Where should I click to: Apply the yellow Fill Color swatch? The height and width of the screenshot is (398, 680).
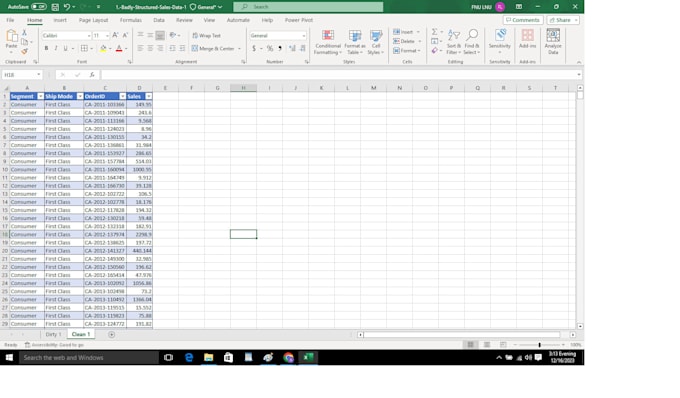click(x=103, y=48)
